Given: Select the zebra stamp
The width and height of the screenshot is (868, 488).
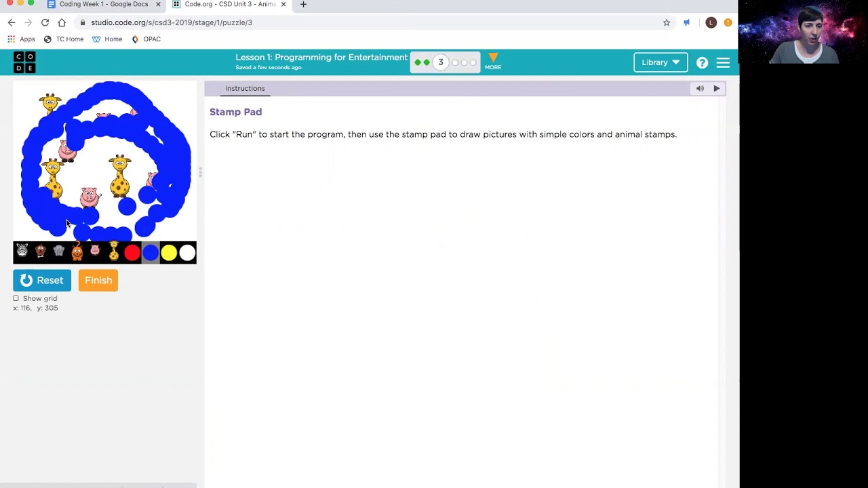Looking at the screenshot, I should [22, 252].
